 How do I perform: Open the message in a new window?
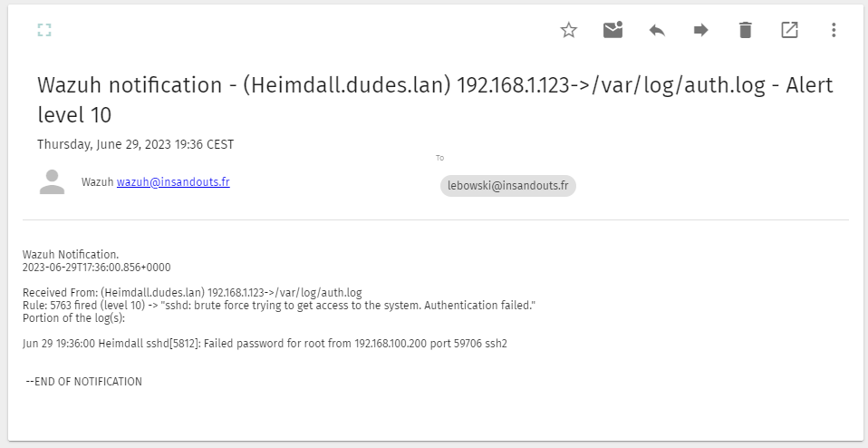[x=789, y=31]
